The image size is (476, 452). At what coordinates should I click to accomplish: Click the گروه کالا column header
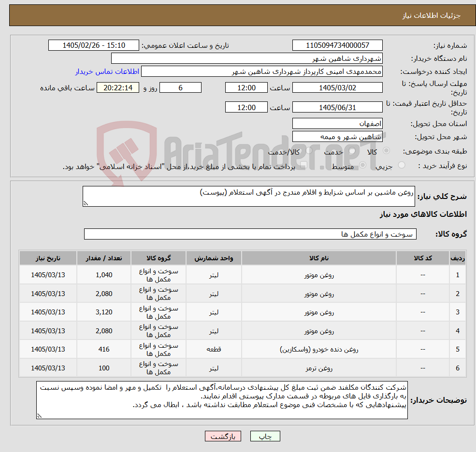click(159, 258)
